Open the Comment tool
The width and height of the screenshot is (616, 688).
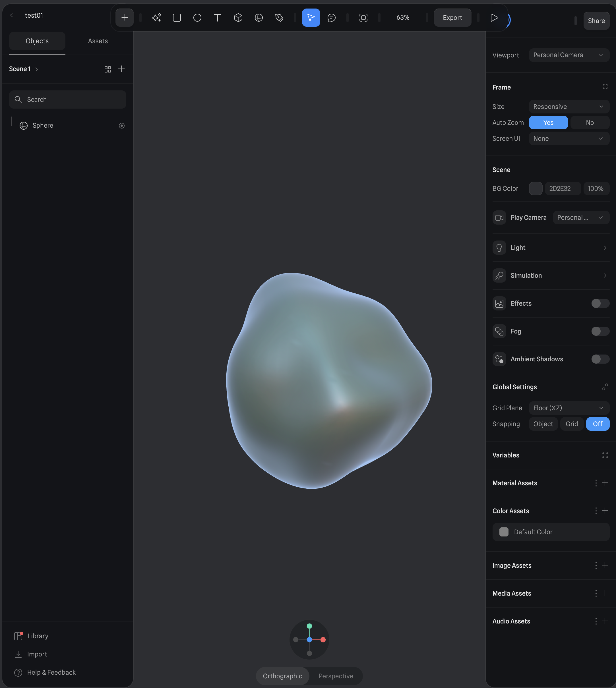tap(332, 18)
